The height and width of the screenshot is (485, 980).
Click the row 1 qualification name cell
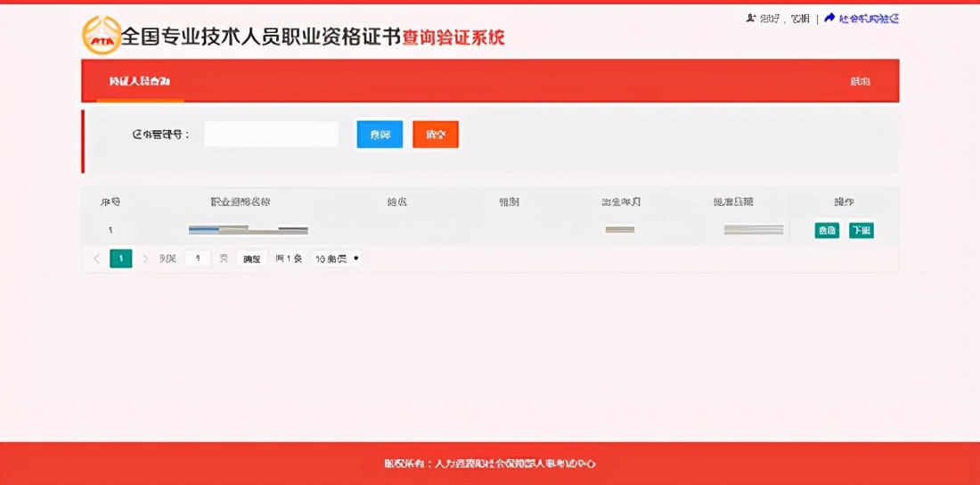point(249,230)
